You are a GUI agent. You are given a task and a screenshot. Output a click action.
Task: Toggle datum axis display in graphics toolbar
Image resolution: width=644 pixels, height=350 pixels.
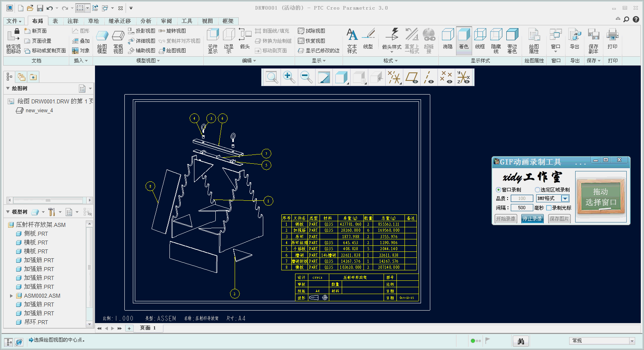coord(429,77)
